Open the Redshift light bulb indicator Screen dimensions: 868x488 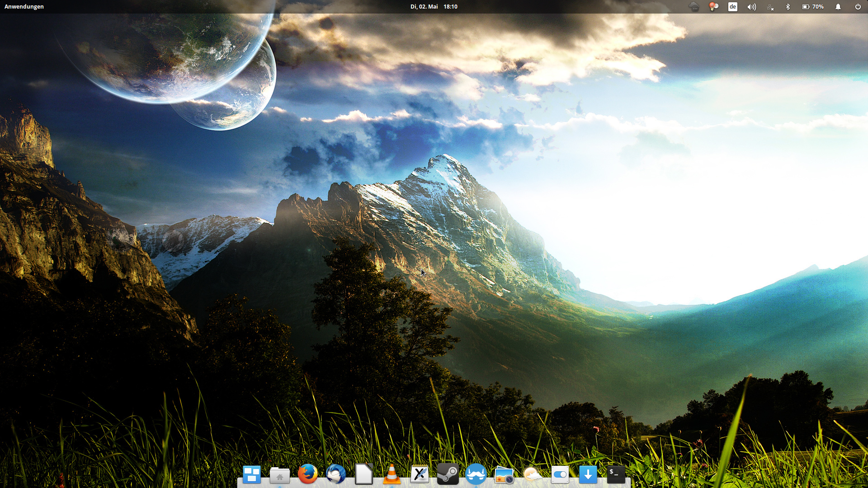point(714,7)
